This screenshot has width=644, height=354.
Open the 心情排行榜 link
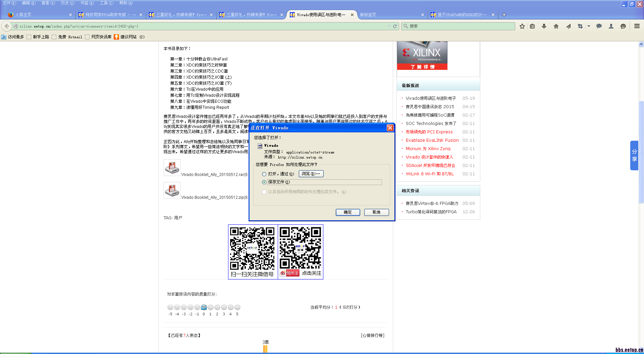coord(373,336)
